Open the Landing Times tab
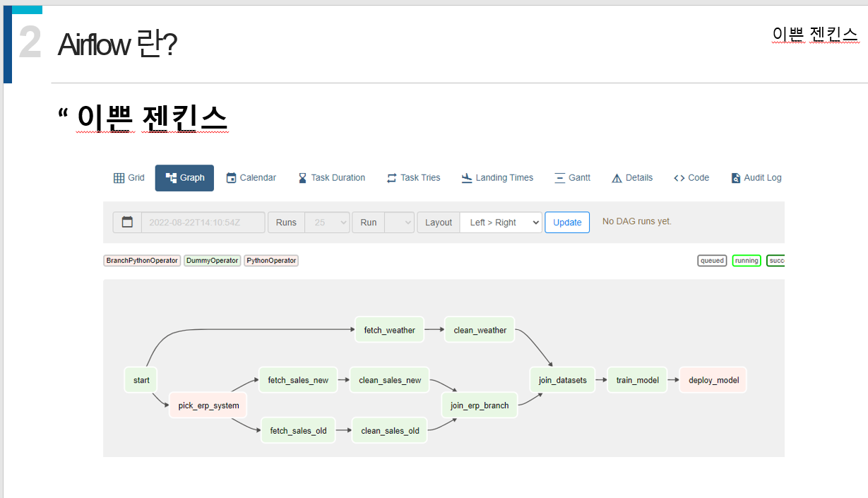868x498 pixels. [497, 178]
